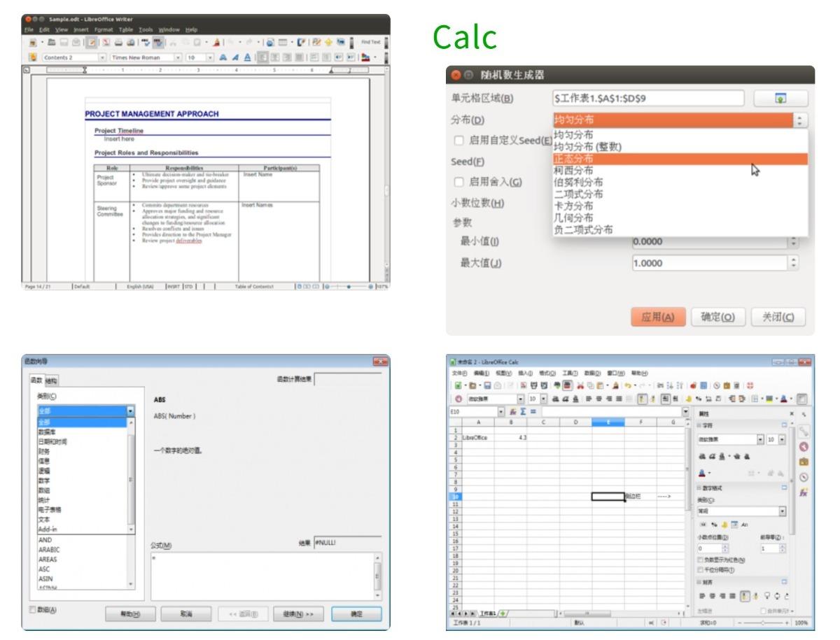Click the 单元格区域 input field
The height and width of the screenshot is (640, 840).
pyautogui.click(x=647, y=99)
